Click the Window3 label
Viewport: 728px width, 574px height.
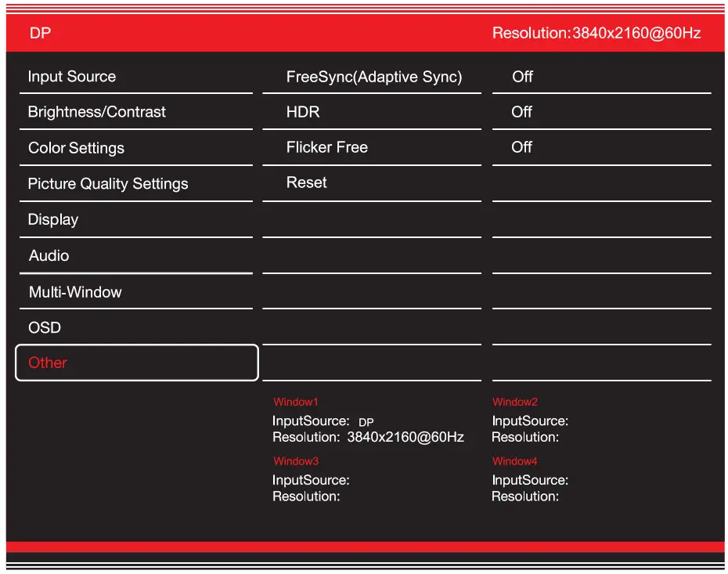click(296, 461)
